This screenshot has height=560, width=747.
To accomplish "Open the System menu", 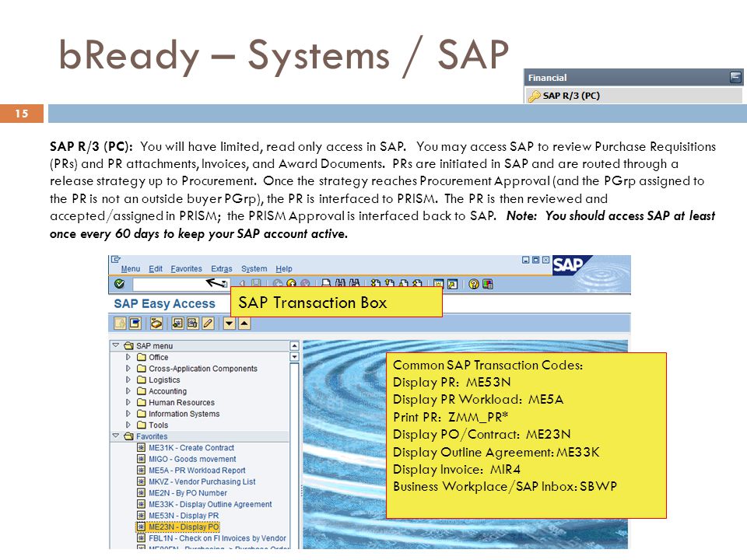I will 254,268.
